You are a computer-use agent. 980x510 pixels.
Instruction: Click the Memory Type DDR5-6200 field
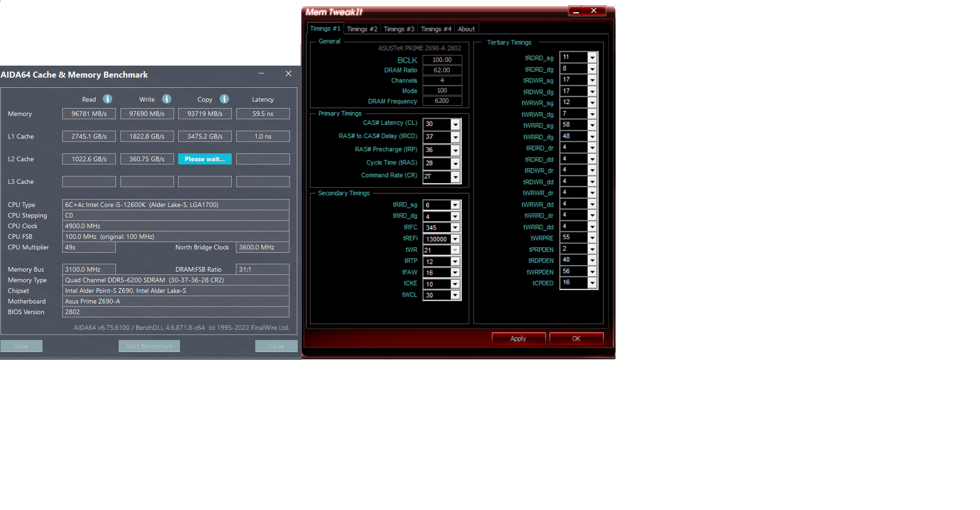176,280
